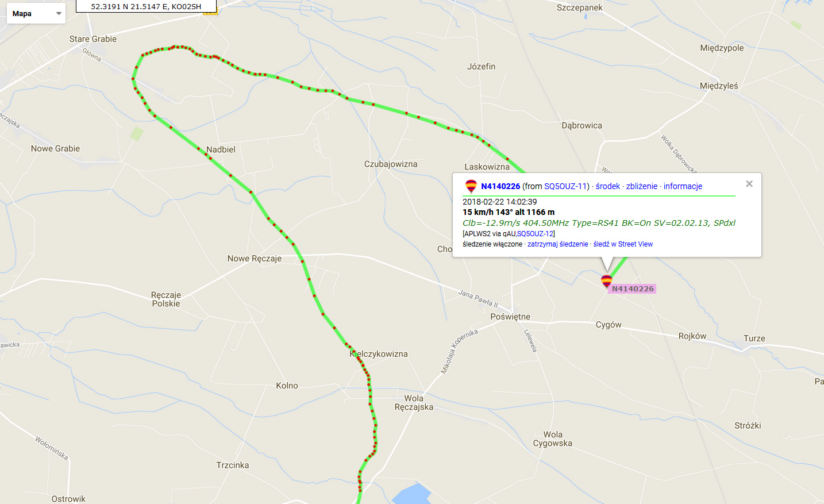Click the balloon marker on the map

pyautogui.click(x=606, y=281)
